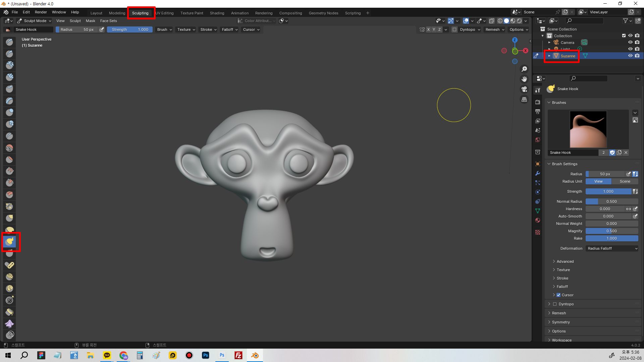Open the Material properties tab
Viewport: 644px width, 362px height.
(x=538, y=220)
